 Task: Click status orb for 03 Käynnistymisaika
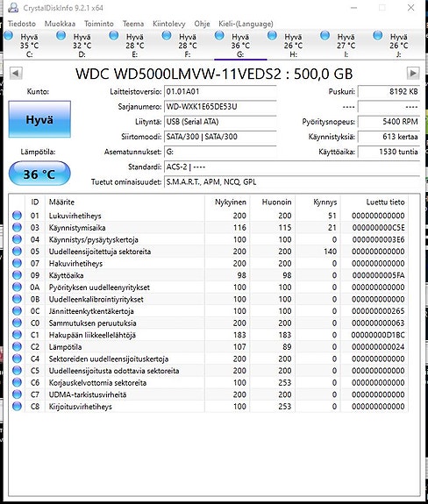pos(17,227)
